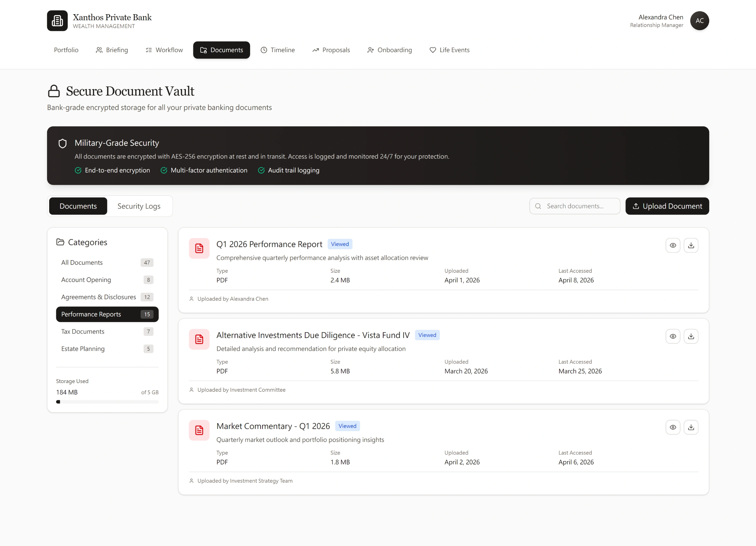
Task: Open the AC avatar for Alexandra Chen
Action: [700, 21]
